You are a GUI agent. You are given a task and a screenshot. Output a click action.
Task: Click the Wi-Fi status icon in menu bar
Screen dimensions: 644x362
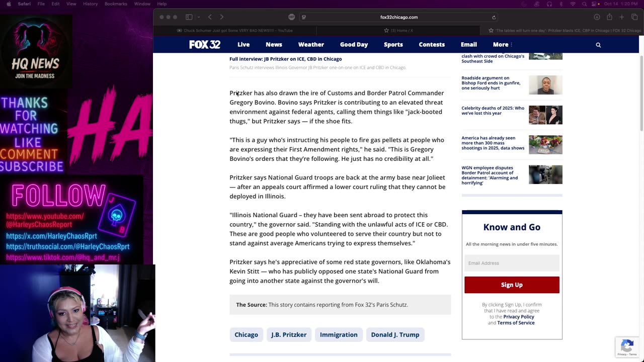[x=573, y=4]
